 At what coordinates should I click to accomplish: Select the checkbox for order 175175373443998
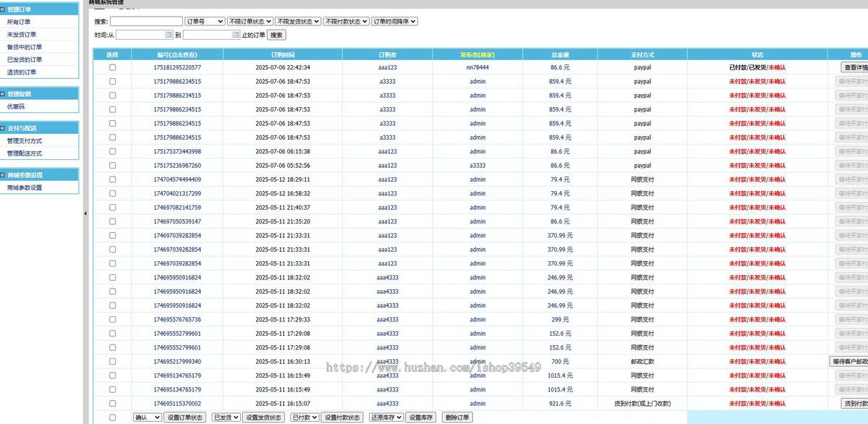point(112,151)
